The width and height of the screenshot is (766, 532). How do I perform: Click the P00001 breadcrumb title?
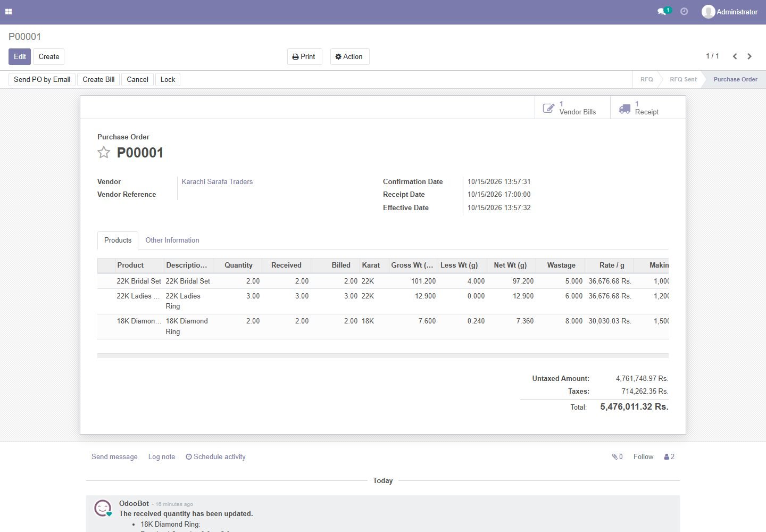click(24, 36)
